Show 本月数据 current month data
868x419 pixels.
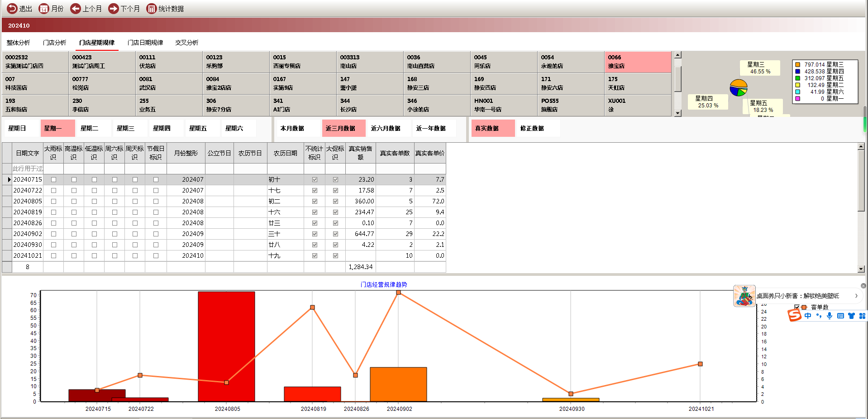pyautogui.click(x=298, y=128)
